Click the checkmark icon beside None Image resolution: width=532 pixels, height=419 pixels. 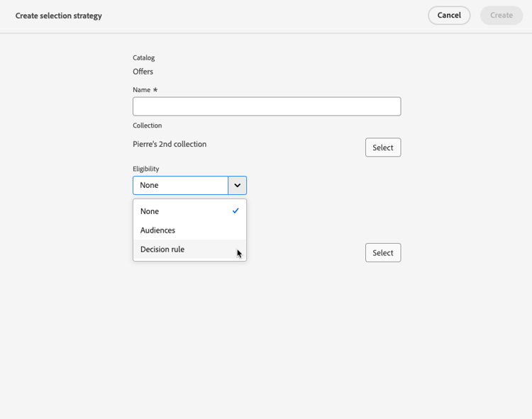tap(235, 211)
